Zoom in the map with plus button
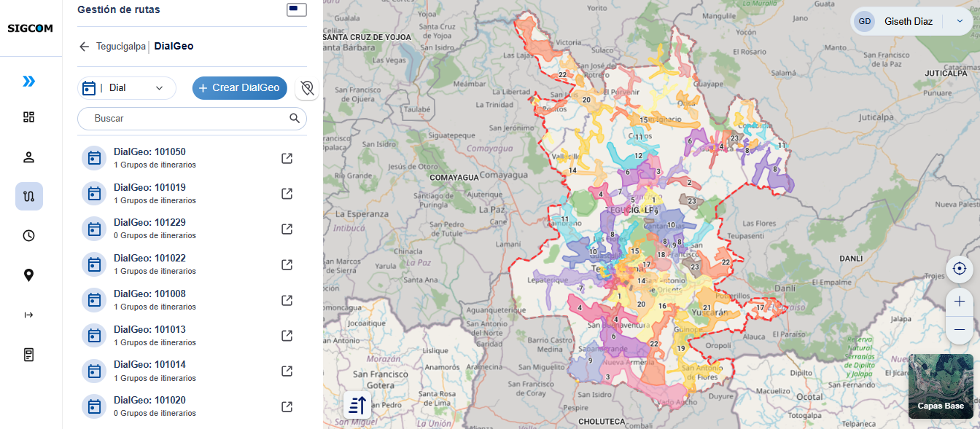The height and width of the screenshot is (429, 980). [x=960, y=302]
